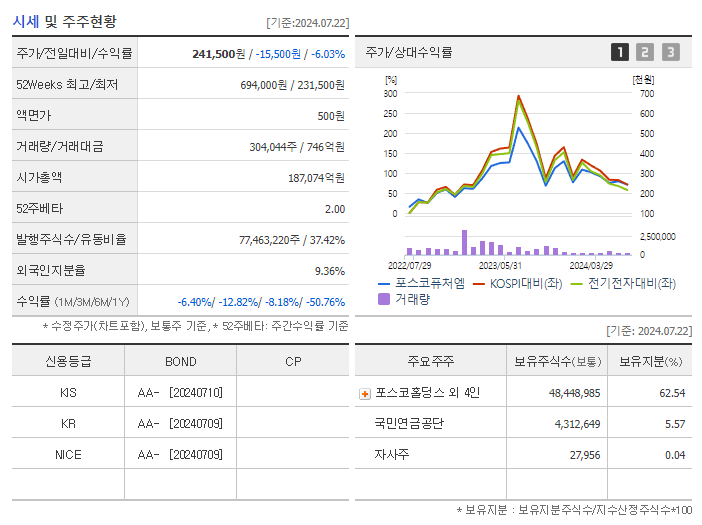Switch to chart tab 3
This screenshot has width=702, height=525.
[x=671, y=52]
